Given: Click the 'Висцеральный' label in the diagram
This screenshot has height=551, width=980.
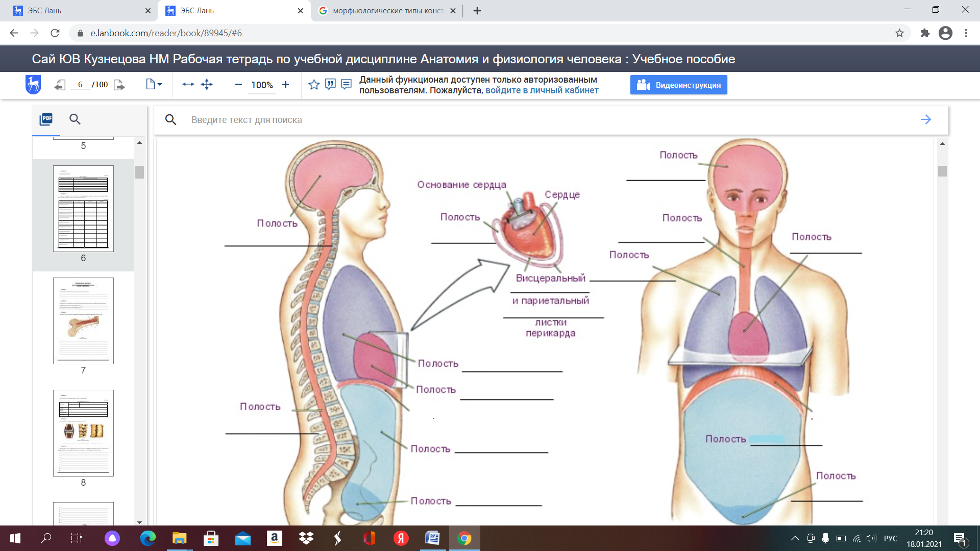Looking at the screenshot, I should [x=550, y=278].
